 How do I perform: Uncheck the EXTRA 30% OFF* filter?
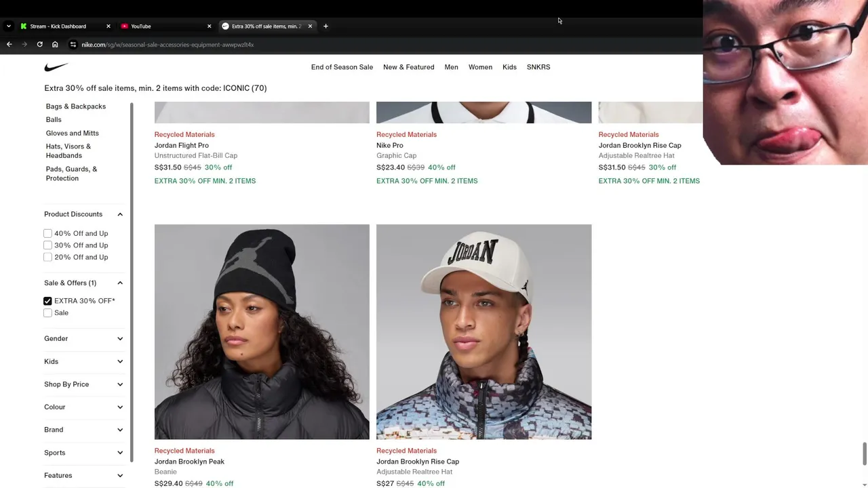pos(47,301)
